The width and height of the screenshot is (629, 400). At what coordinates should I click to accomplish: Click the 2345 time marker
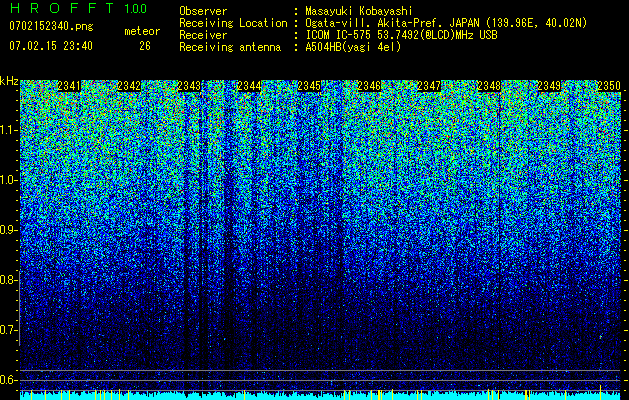309,86
